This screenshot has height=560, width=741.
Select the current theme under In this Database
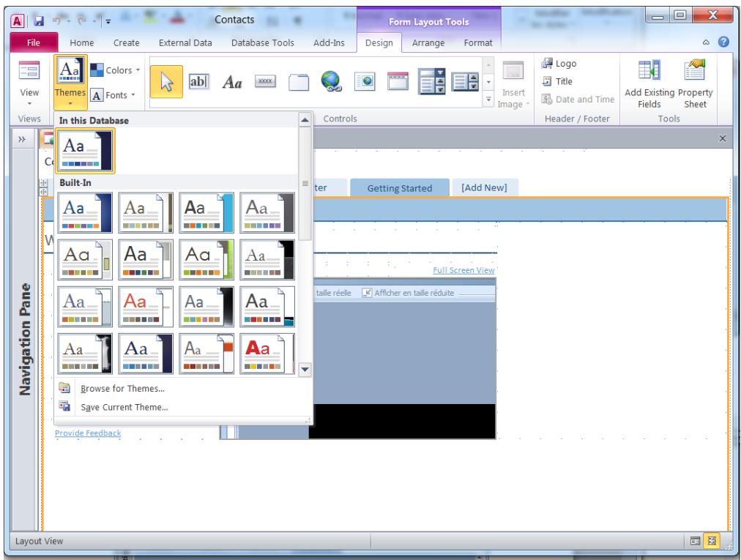tap(85, 151)
